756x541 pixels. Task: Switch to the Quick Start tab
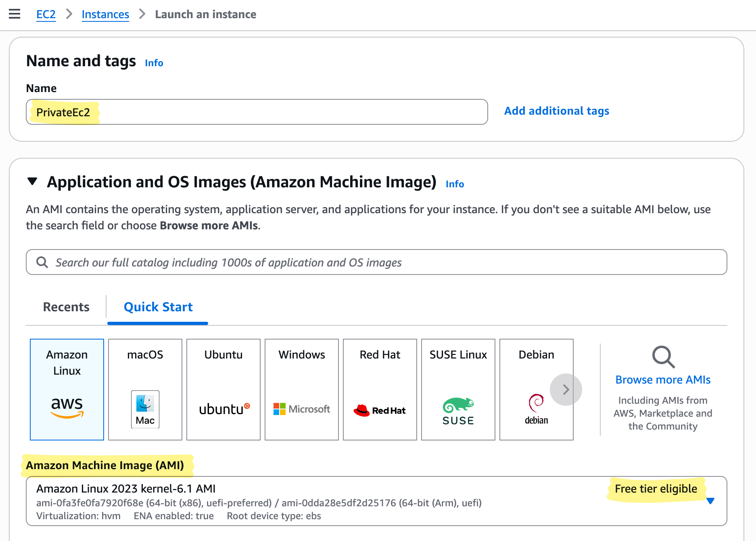pos(158,307)
